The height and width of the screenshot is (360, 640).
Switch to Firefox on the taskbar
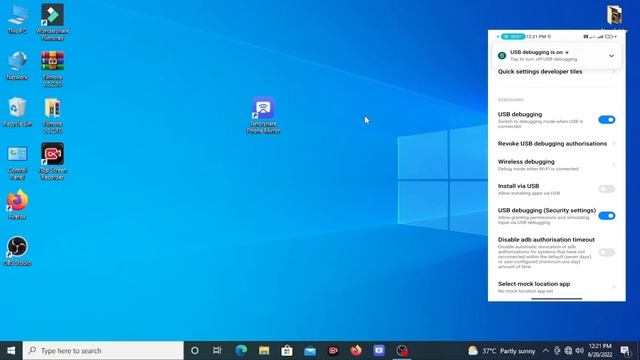point(356,351)
